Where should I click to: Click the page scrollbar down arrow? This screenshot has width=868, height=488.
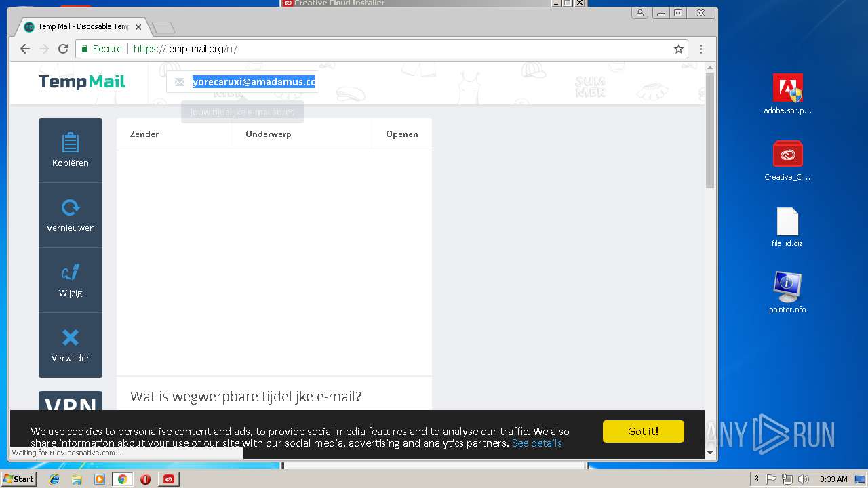pos(710,453)
